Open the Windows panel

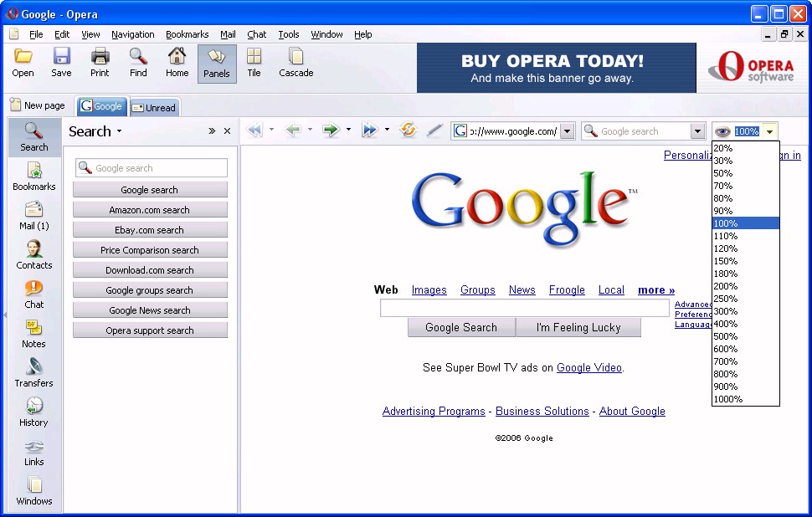34,491
